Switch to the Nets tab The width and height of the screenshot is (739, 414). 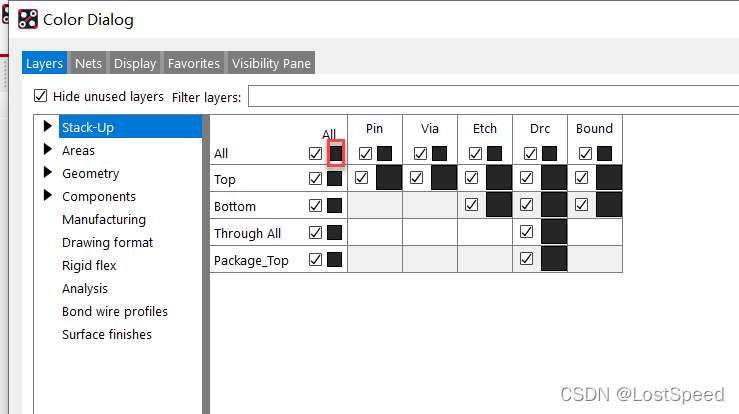point(88,63)
